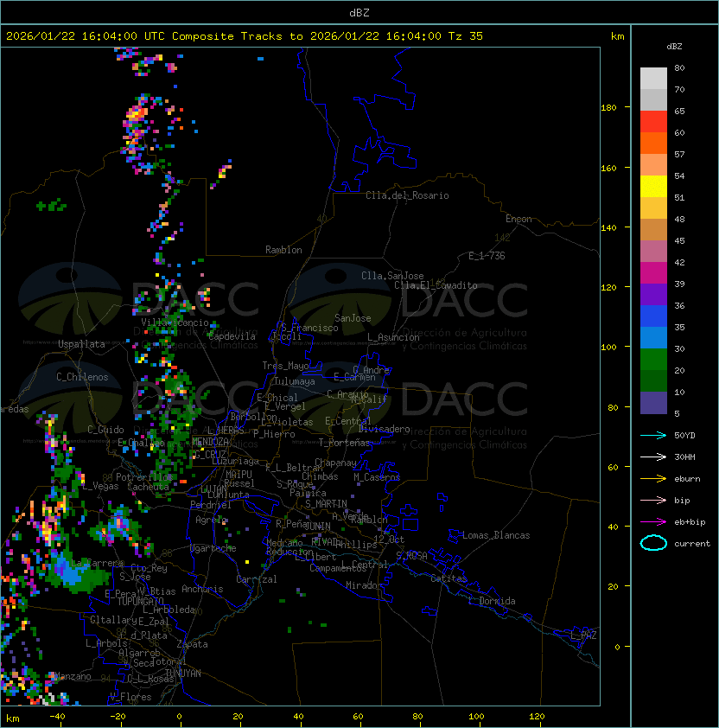Viewport: 719px width, 728px height.
Task: Click the 'Lomas_Blancas' map label
Action: pos(496,535)
